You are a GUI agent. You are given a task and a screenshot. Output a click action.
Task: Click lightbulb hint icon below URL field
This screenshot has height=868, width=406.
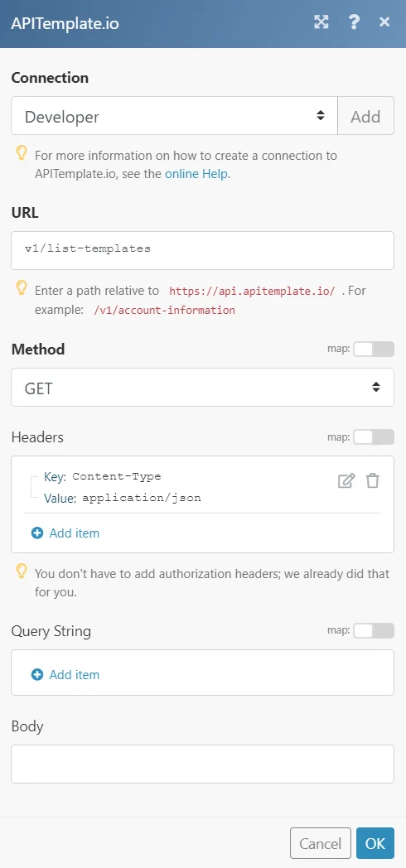(21, 287)
